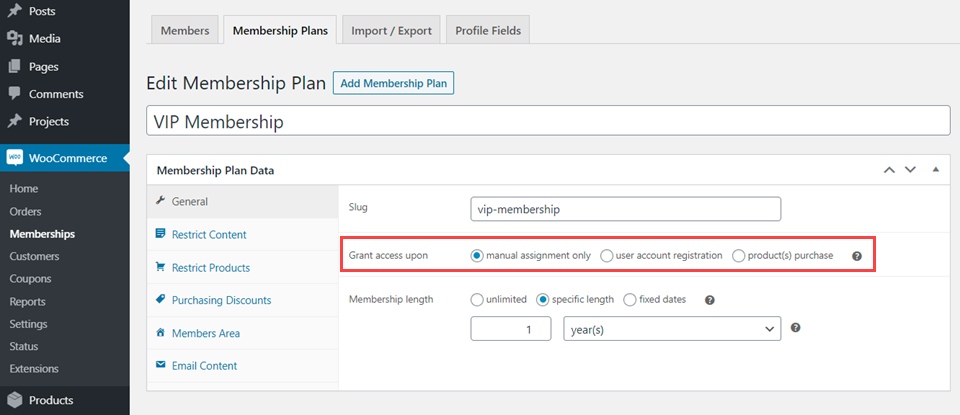
Task: Click help icon beside Grant access options
Action: point(857,256)
